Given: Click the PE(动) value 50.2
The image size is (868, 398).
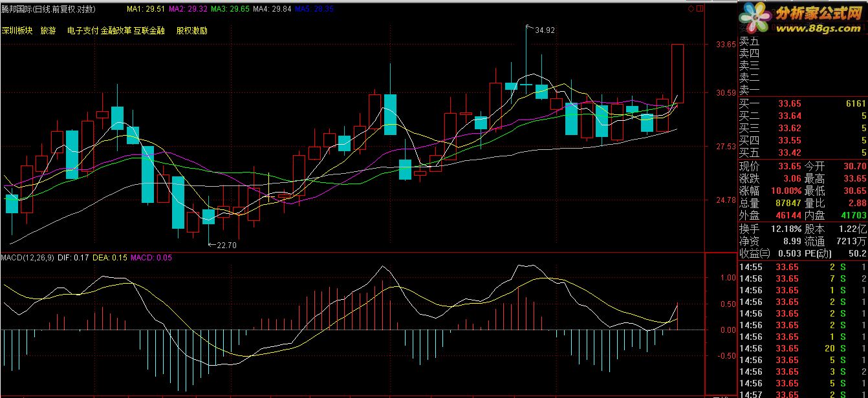Looking at the screenshot, I should (x=858, y=254).
